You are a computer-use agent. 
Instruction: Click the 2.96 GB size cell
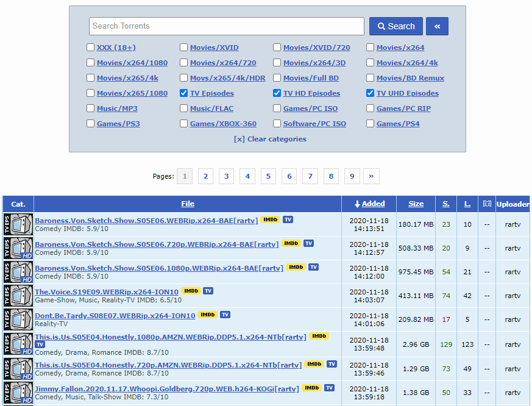[x=416, y=344]
